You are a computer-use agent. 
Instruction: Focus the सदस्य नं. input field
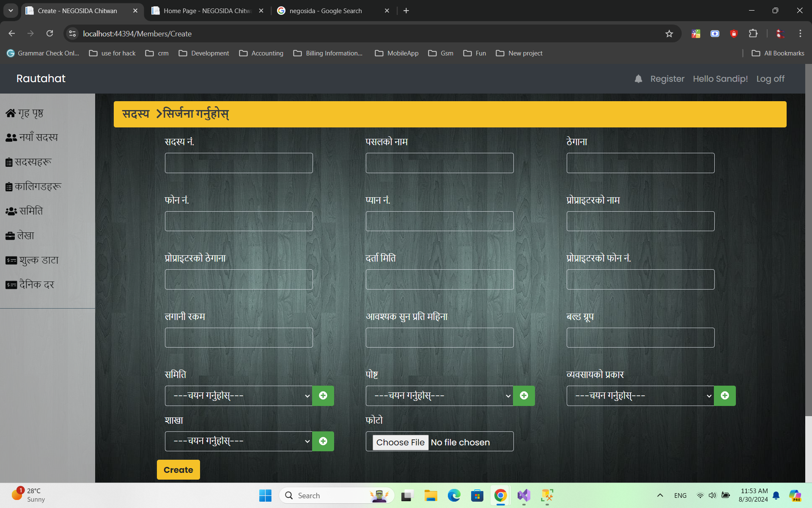pos(239,163)
